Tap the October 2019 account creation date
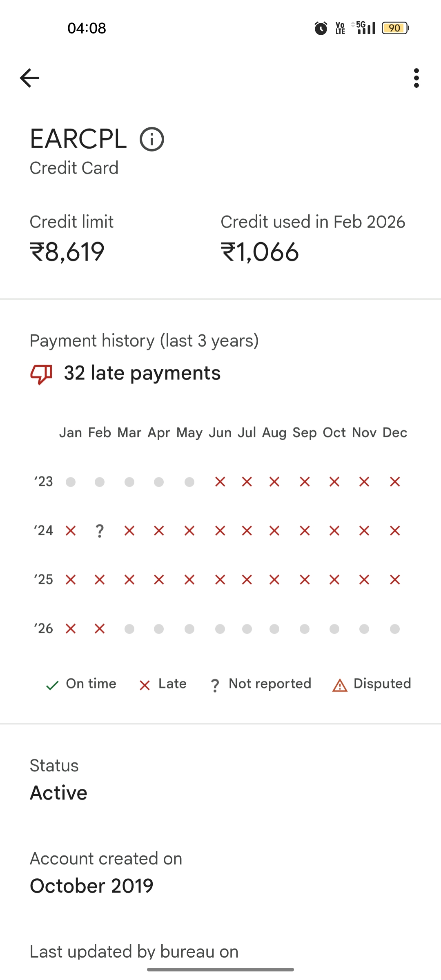The image size is (441, 980). (91, 886)
